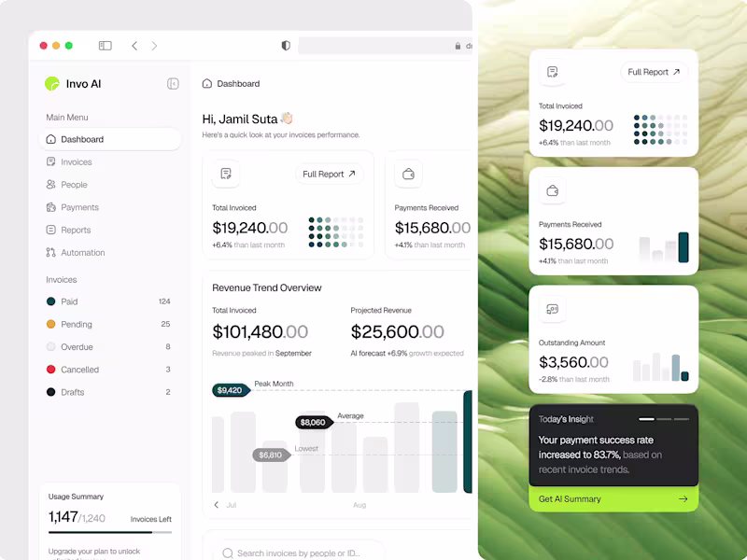
Task: Toggle the Paid status indicator dot
Action: pyautogui.click(x=49, y=301)
